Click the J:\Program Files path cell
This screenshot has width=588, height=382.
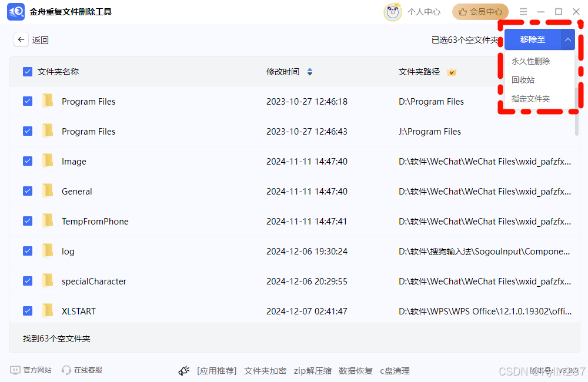pos(430,132)
